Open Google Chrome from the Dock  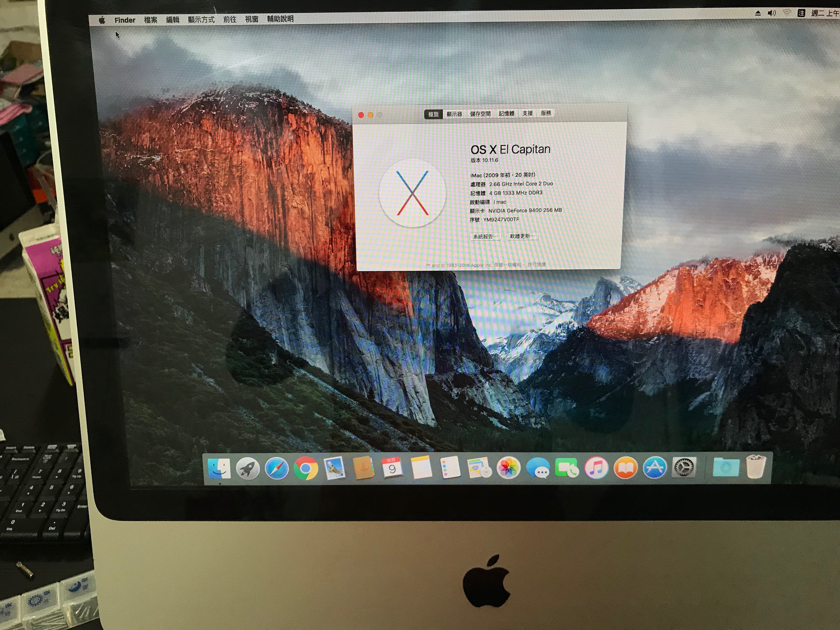[305, 469]
